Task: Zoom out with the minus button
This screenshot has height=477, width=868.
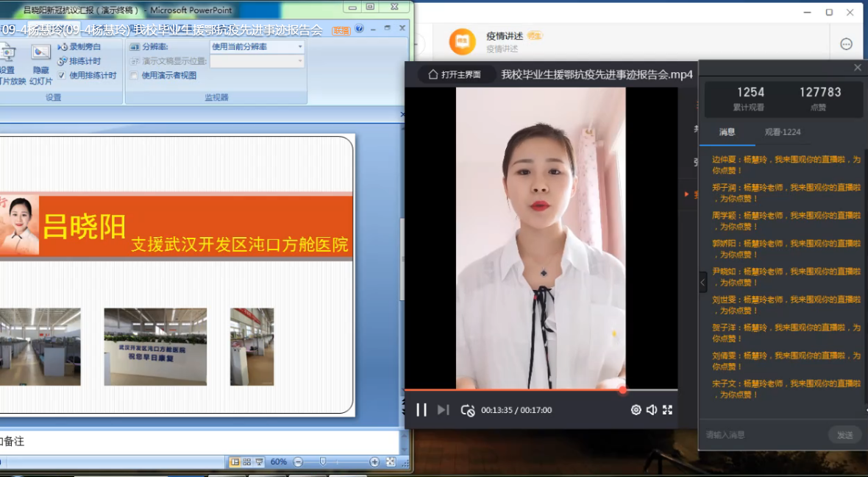Action: (298, 462)
